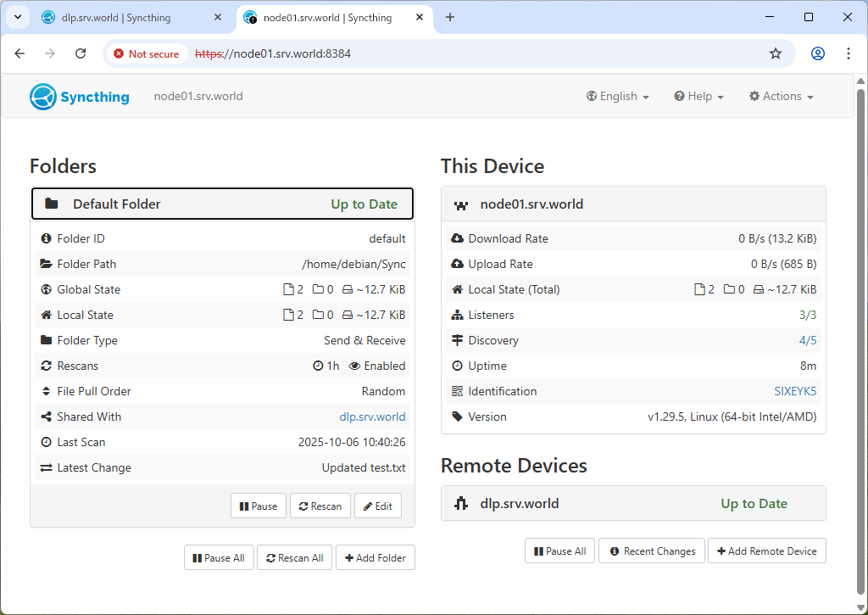This screenshot has width=868, height=615.
Task: Click the Identification QR code icon
Action: click(x=458, y=391)
